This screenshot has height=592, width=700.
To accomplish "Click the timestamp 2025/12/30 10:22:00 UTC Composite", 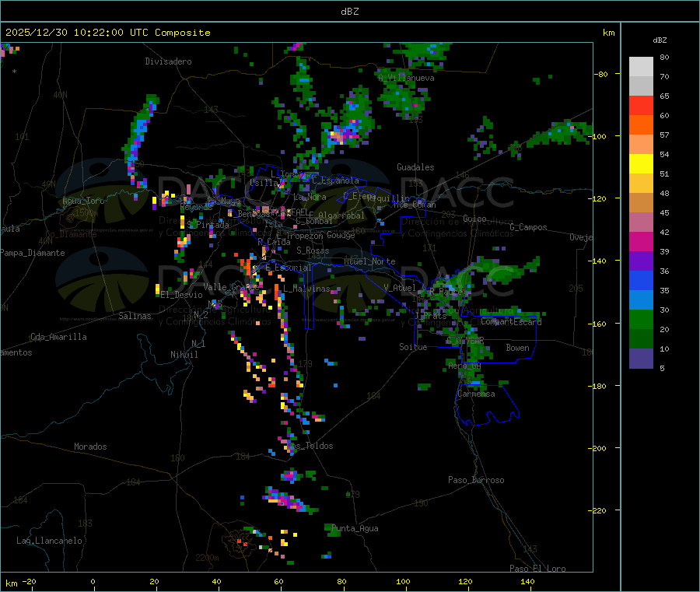I will coord(107,33).
